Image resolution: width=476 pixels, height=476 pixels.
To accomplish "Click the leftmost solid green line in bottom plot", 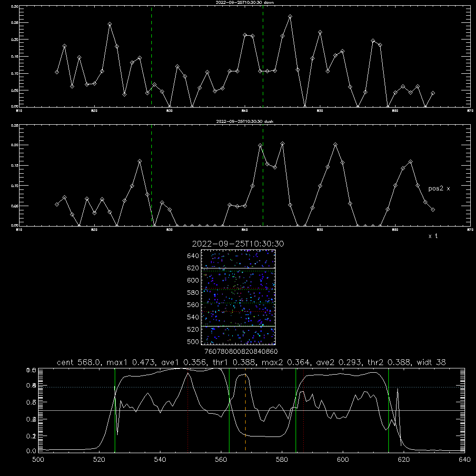I will click(x=115, y=410).
